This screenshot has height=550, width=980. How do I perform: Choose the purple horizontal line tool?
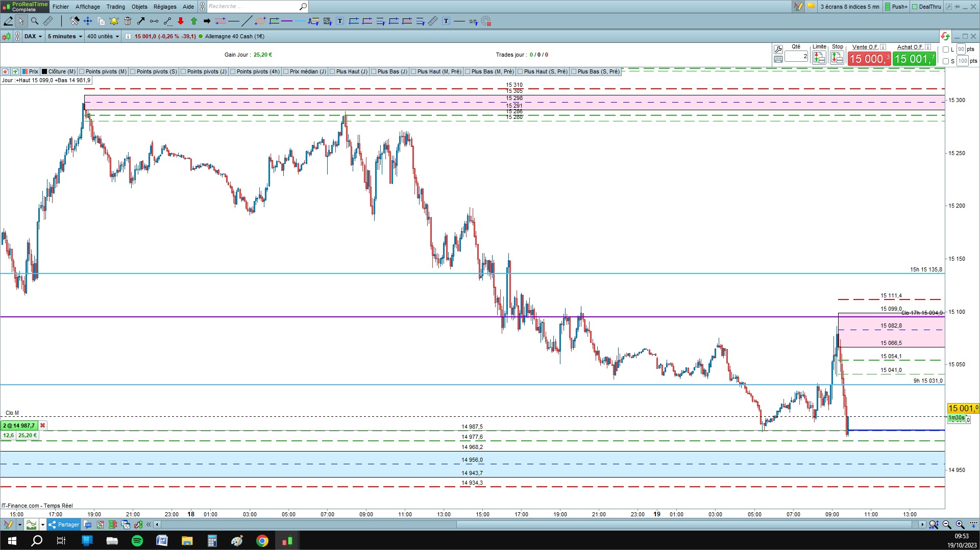287,21
